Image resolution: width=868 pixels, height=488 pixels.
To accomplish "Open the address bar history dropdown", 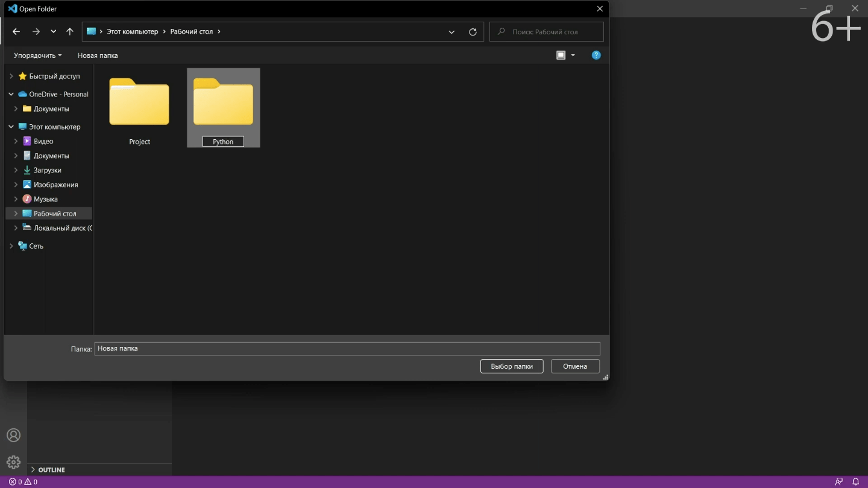I will tap(451, 32).
